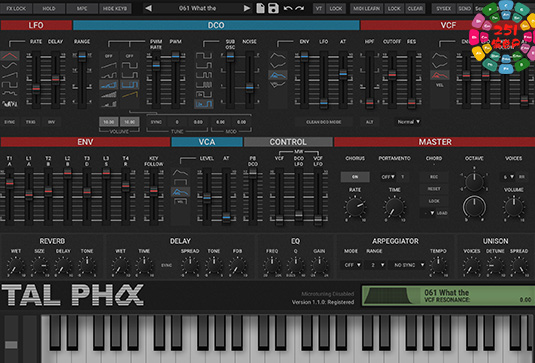
Task: Go to the previous preset with the left arrow
Action: tap(148, 9)
